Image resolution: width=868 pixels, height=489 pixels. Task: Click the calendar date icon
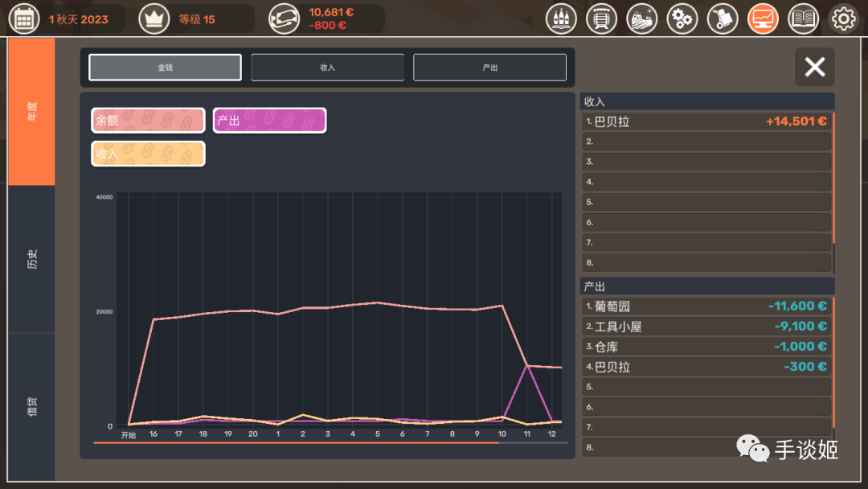(24, 18)
